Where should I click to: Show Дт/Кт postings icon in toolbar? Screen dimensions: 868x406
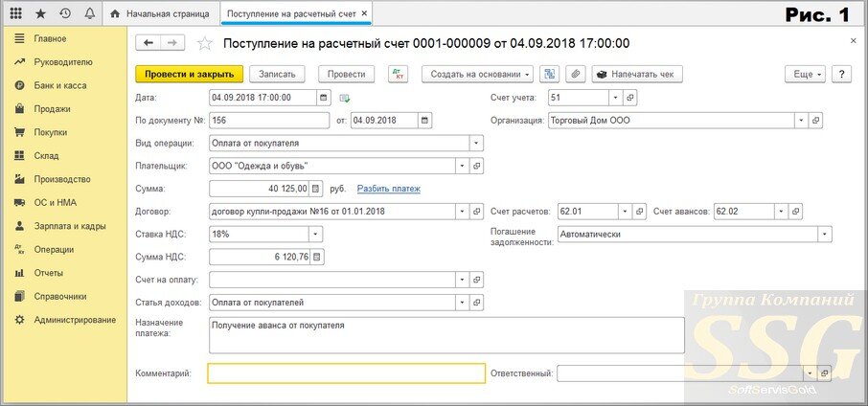(398, 74)
